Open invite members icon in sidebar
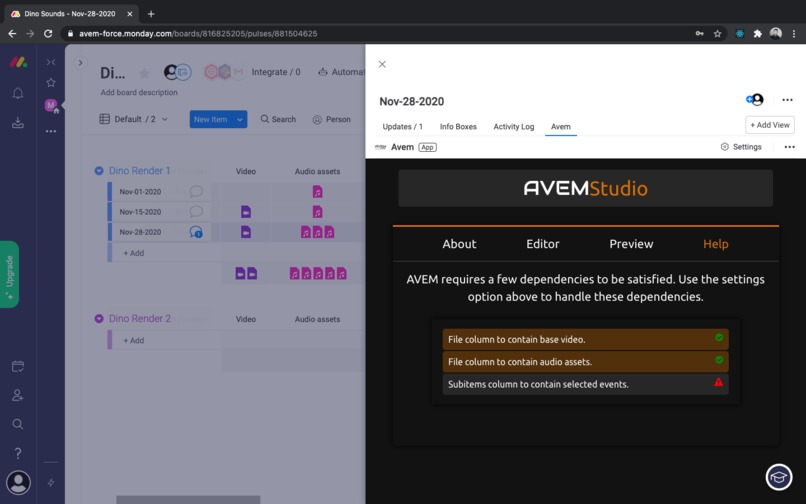This screenshot has width=806, height=504. tap(18, 395)
